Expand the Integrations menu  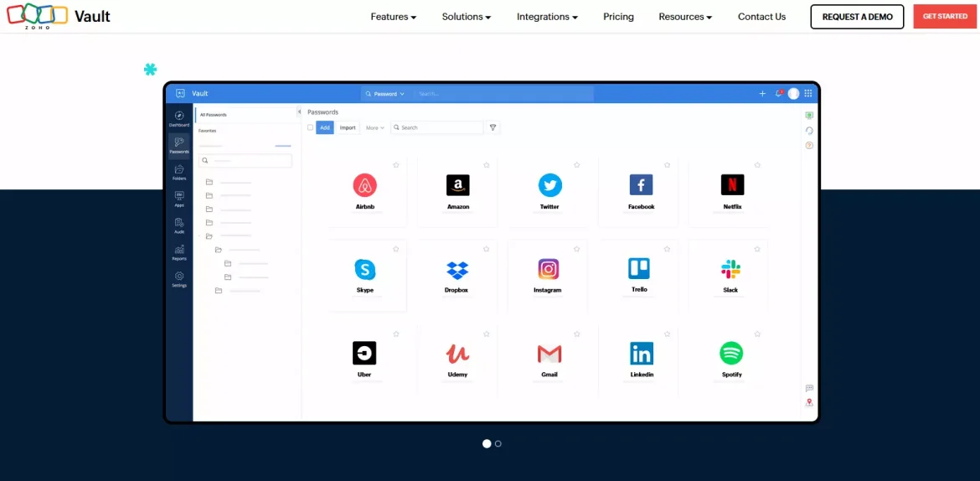548,17
